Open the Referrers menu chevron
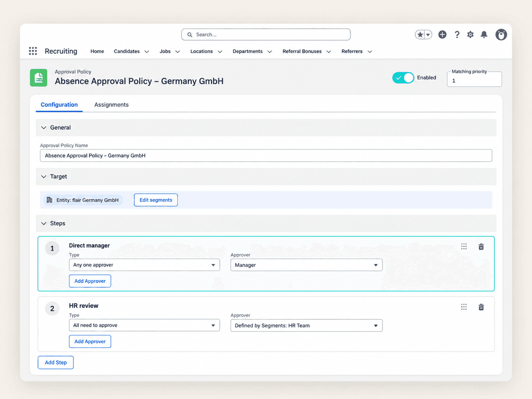The height and width of the screenshot is (399, 532). (x=370, y=52)
